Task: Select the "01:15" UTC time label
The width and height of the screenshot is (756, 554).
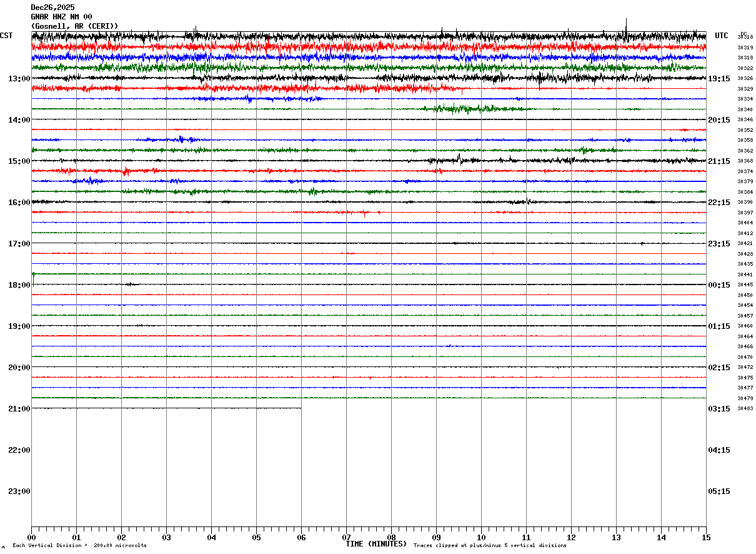Action: coord(719,326)
